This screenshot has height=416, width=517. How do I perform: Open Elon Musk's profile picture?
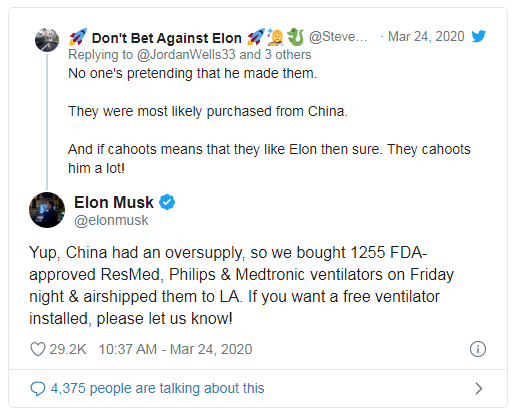click(47, 210)
